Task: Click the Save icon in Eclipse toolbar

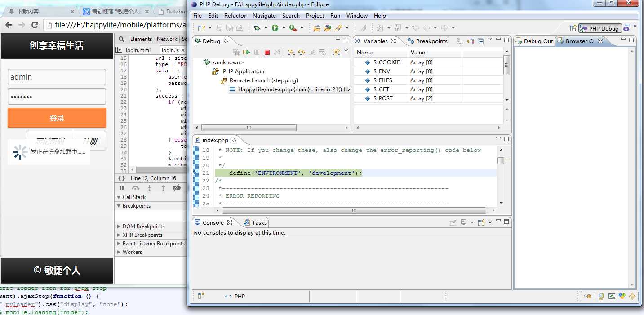Action: pyautogui.click(x=219, y=28)
